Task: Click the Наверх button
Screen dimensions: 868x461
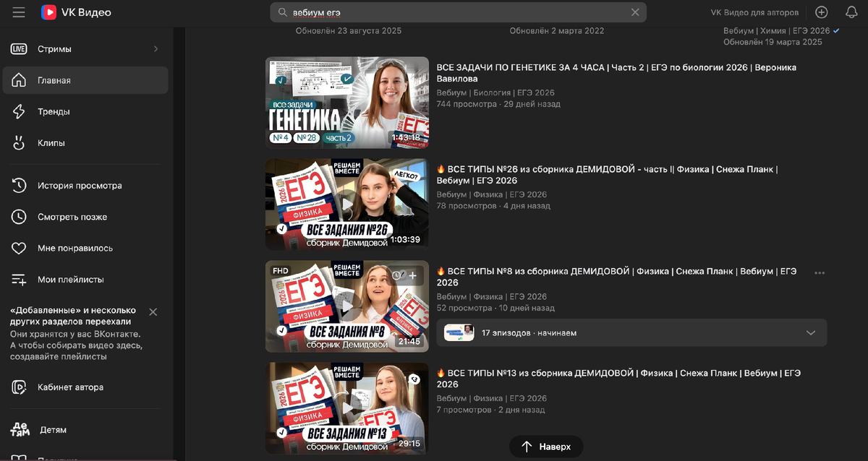Action: [x=546, y=447]
